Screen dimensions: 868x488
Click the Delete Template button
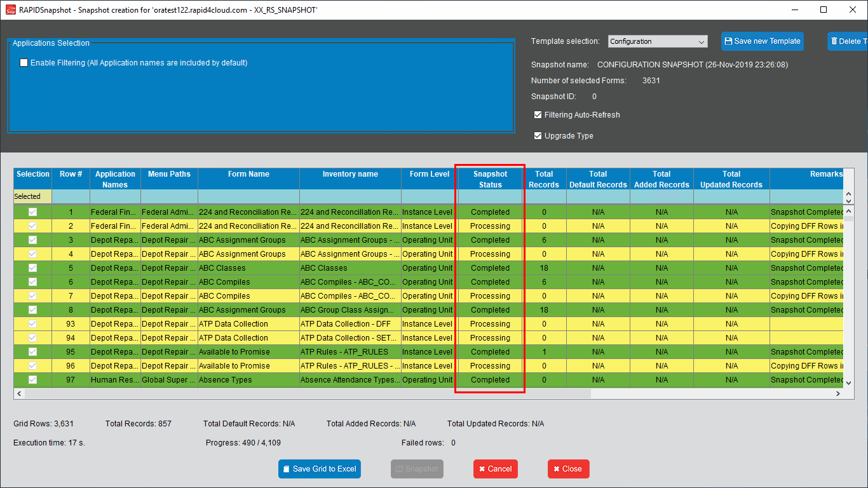click(x=848, y=41)
